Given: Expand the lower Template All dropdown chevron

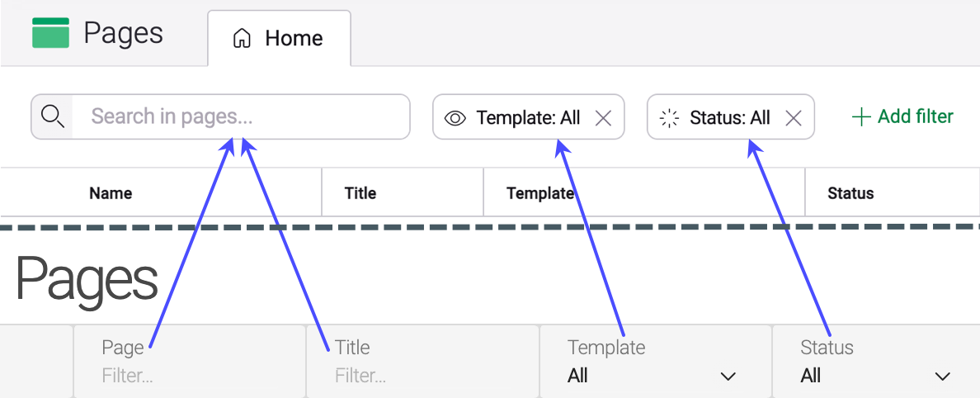Looking at the screenshot, I should [x=728, y=377].
